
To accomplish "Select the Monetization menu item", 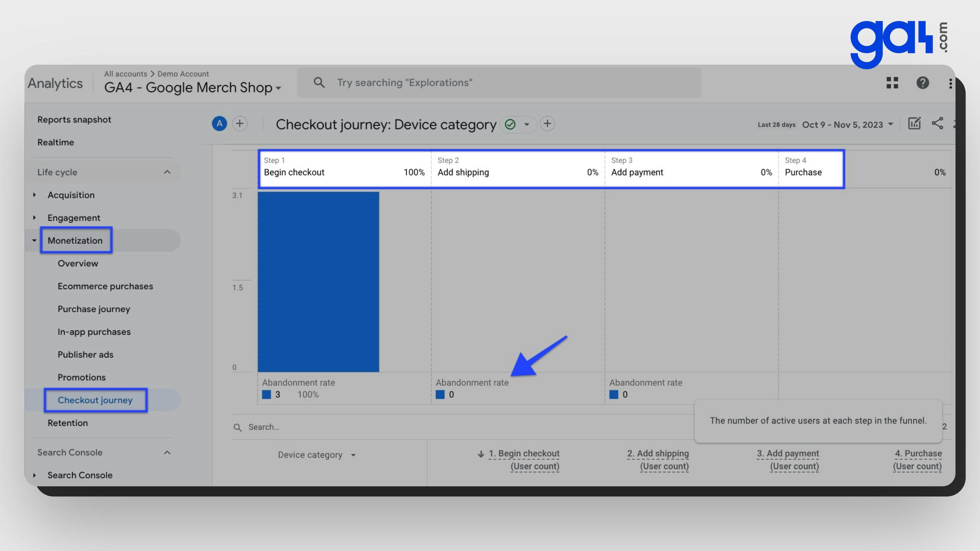I will tap(75, 240).
